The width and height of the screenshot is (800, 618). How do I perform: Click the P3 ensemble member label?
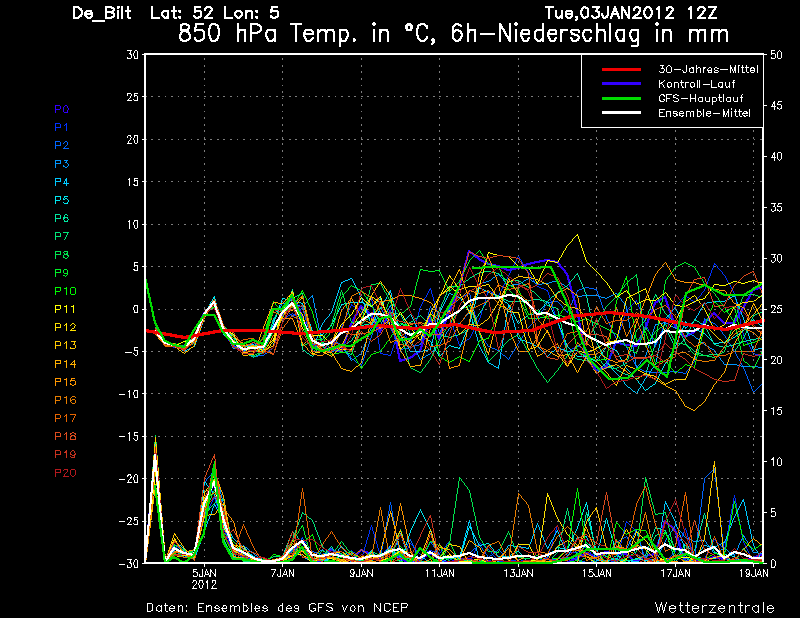[x=62, y=164]
